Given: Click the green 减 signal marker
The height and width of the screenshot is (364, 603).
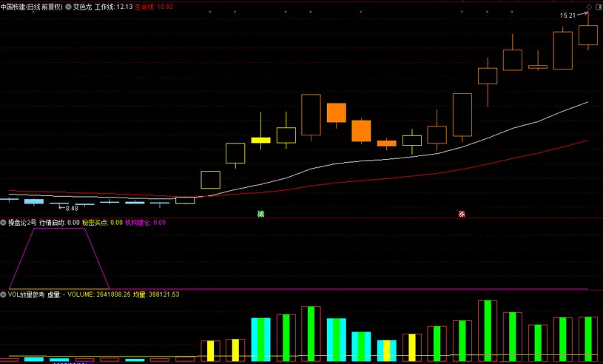Looking at the screenshot, I should pyautogui.click(x=260, y=214).
